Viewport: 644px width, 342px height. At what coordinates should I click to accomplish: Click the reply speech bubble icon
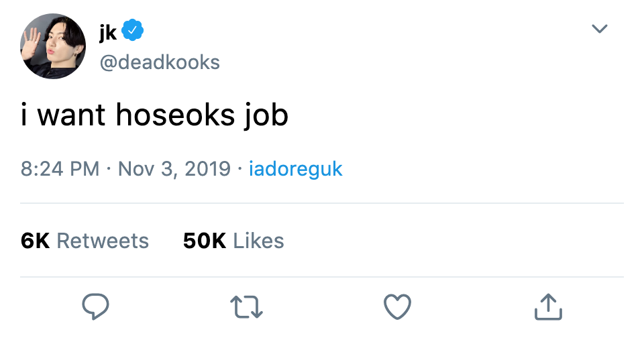[95, 306]
